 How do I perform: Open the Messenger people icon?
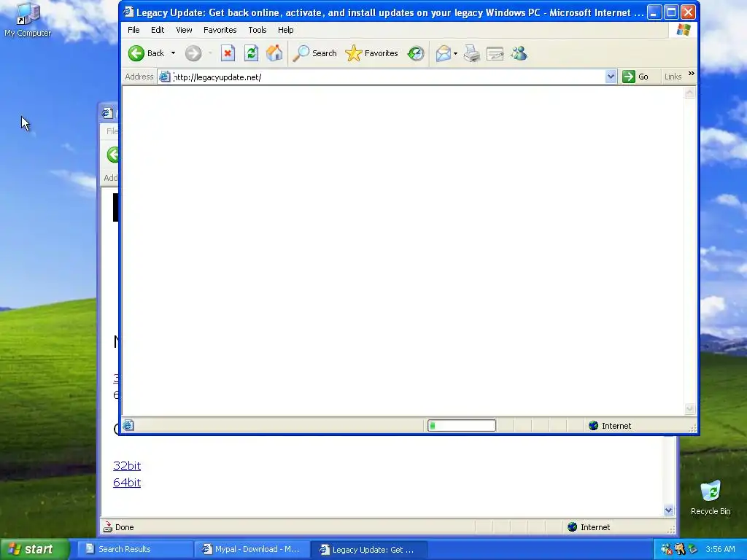coord(519,53)
